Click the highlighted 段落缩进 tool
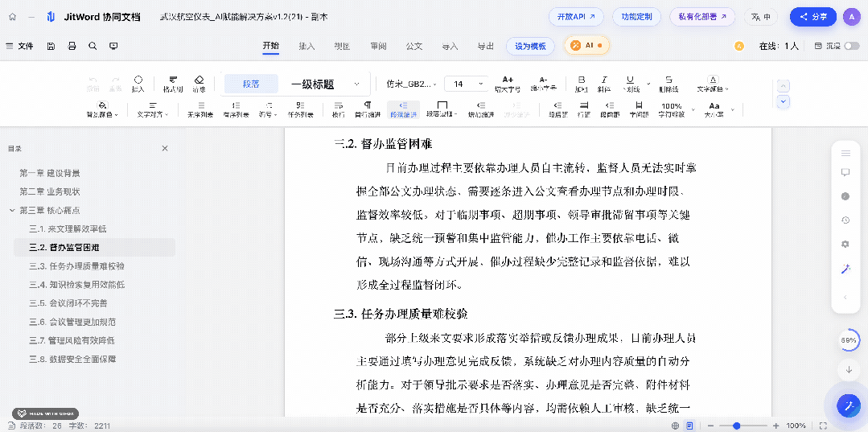Screen dimensions: 868x432 [x=404, y=109]
